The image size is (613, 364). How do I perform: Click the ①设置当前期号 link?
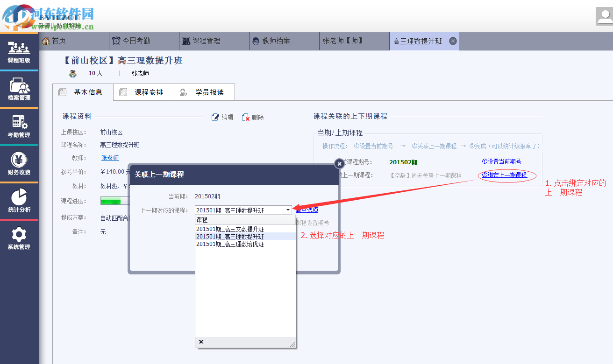point(502,161)
